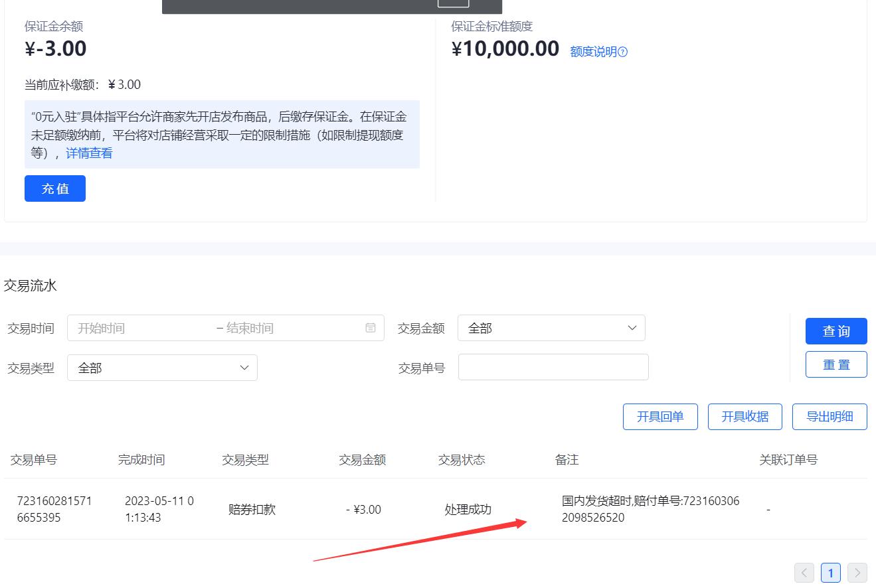
Task: Select page 1 in the pagination bar
Action: click(830, 573)
